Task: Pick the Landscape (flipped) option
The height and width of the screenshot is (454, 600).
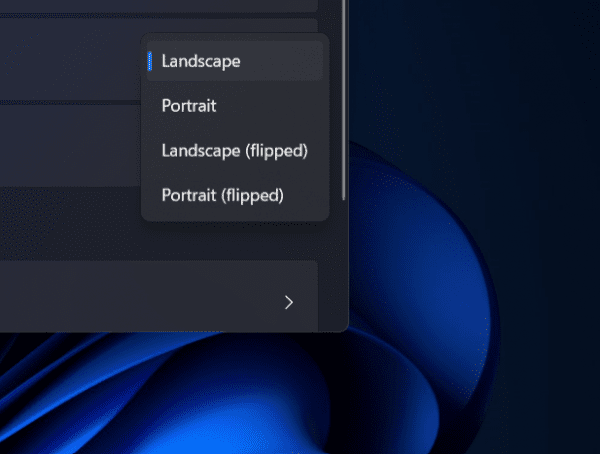Action: pyautogui.click(x=233, y=150)
